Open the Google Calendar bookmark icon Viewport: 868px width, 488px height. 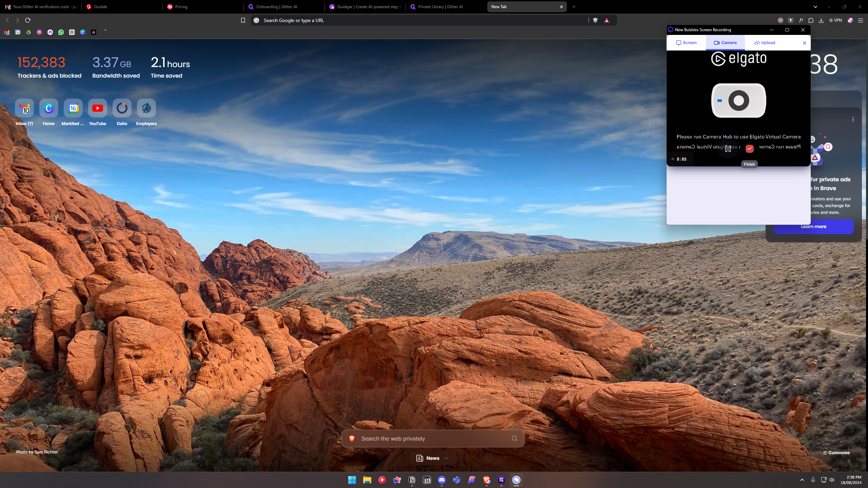coord(18,32)
